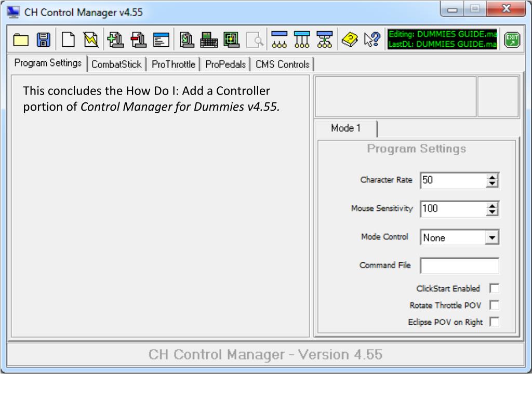The height and width of the screenshot is (399, 532).
Task: Open the green crosshair test icon
Action: 231,39
